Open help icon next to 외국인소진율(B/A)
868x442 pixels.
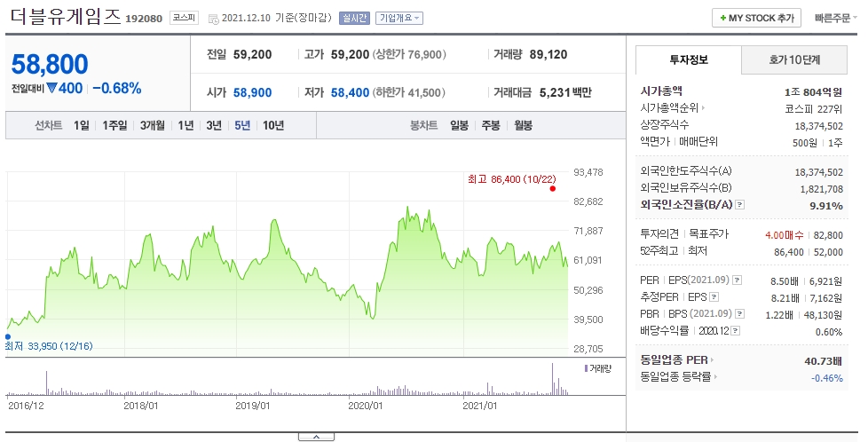[x=739, y=205]
